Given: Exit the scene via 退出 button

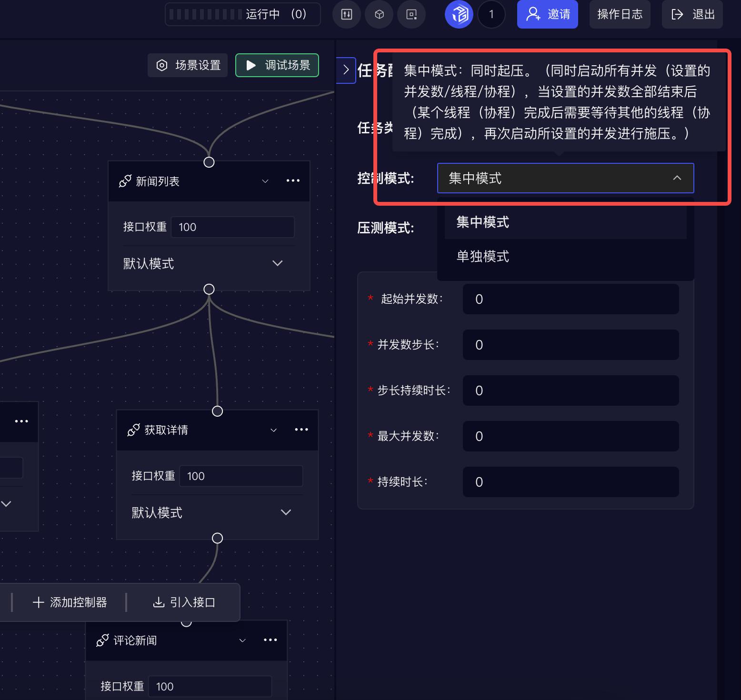Looking at the screenshot, I should (x=692, y=14).
